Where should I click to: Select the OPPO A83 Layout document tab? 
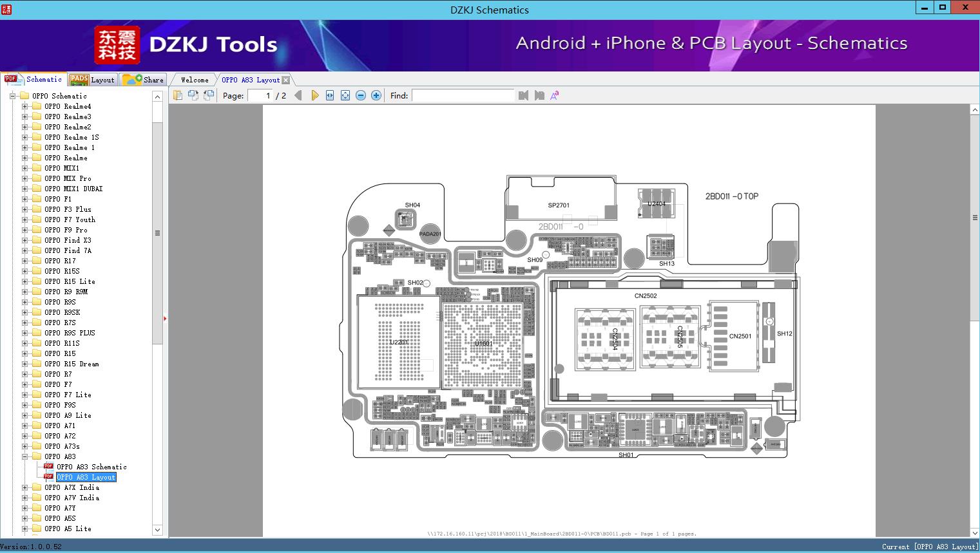click(251, 80)
